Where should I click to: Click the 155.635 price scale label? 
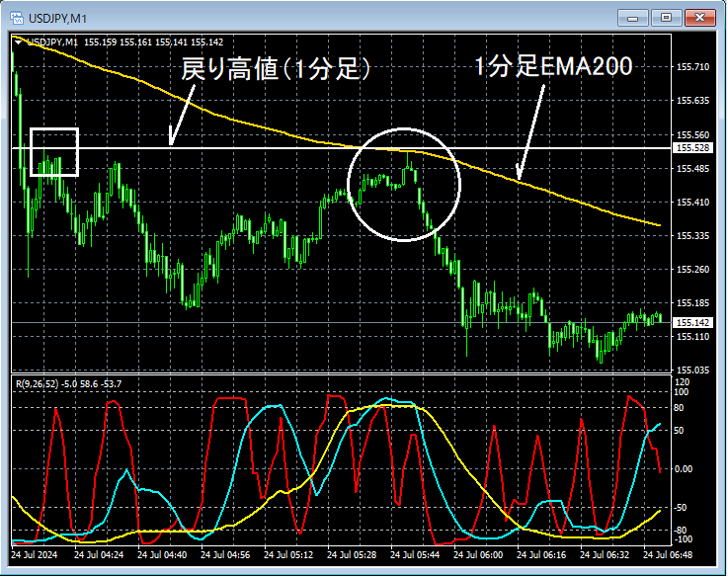(692, 101)
